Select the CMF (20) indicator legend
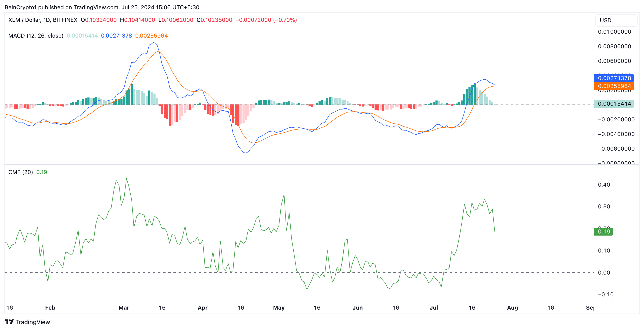This screenshot has height=330, width=644. [x=20, y=172]
